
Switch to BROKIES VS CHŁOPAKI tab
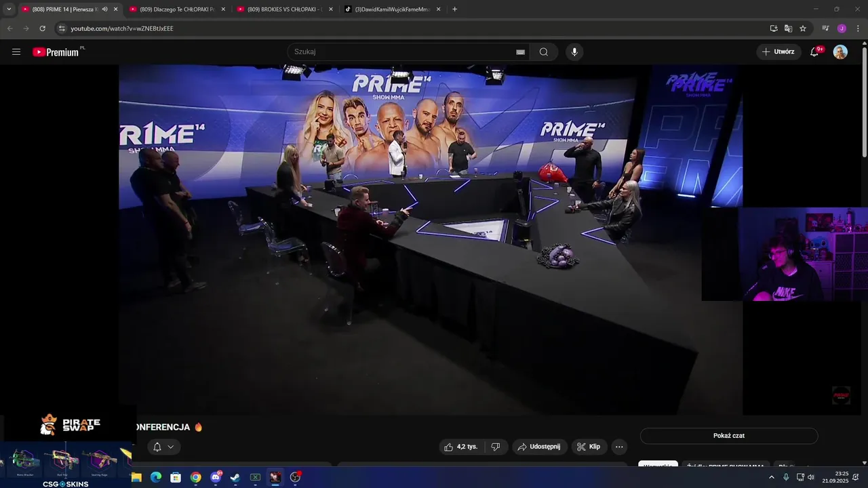point(285,9)
